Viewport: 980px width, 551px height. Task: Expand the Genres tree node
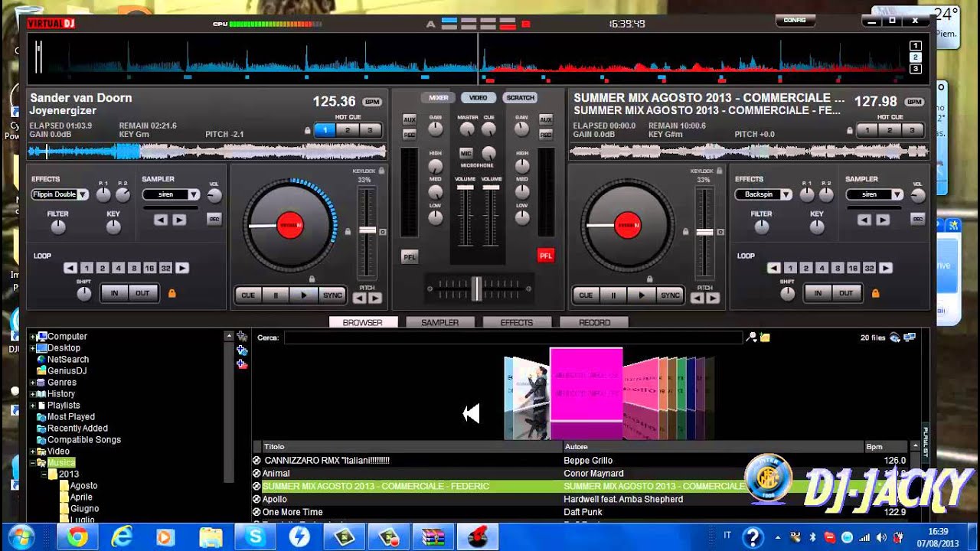tap(33, 383)
